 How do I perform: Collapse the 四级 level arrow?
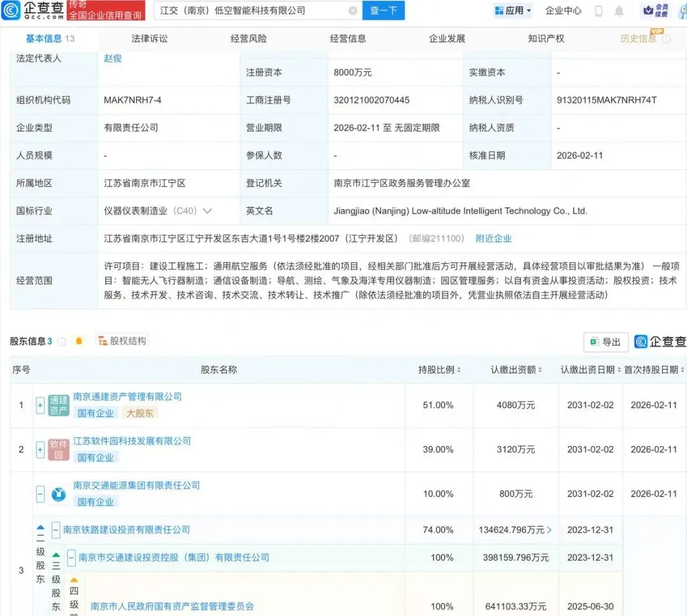click(x=74, y=580)
